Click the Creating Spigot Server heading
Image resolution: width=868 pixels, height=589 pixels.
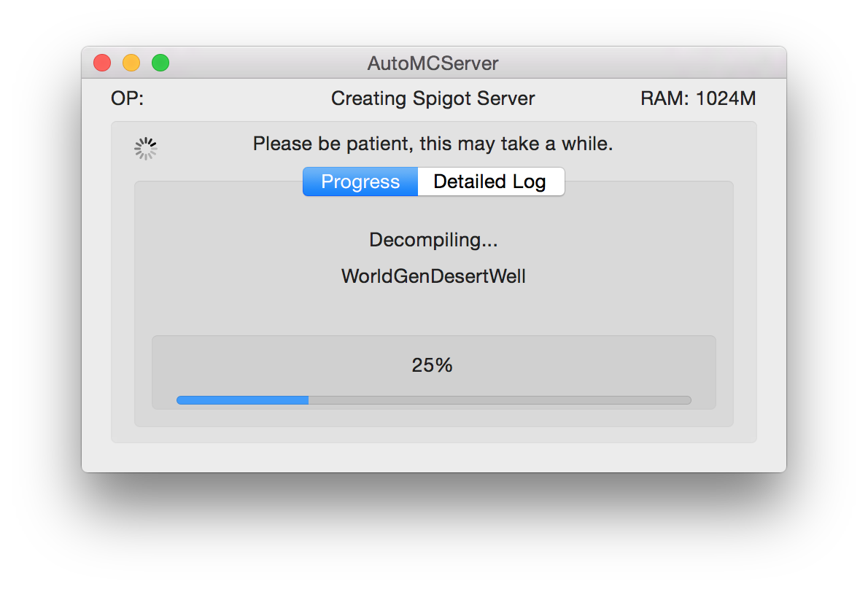click(433, 98)
